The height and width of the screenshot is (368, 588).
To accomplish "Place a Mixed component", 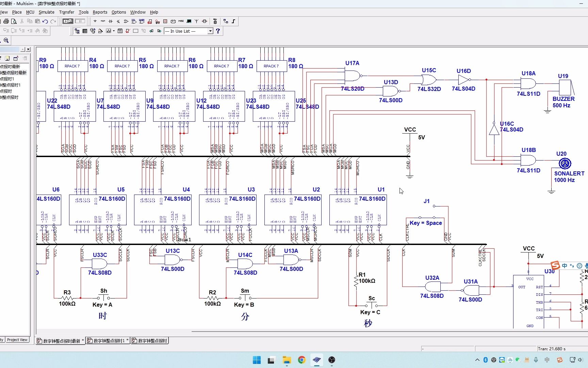I will (x=158, y=21).
